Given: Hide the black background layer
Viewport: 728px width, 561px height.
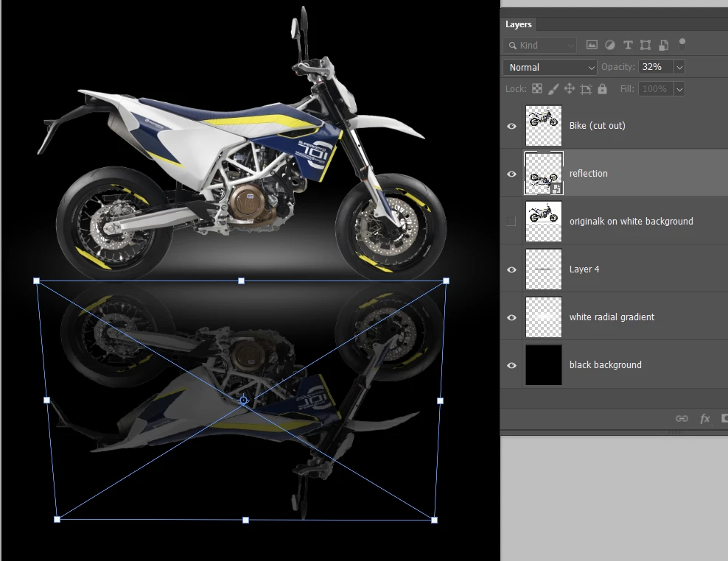Looking at the screenshot, I should point(511,365).
